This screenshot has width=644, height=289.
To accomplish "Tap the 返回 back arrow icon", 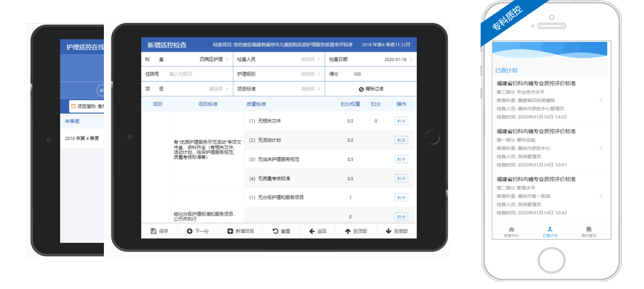I will click(x=312, y=231).
